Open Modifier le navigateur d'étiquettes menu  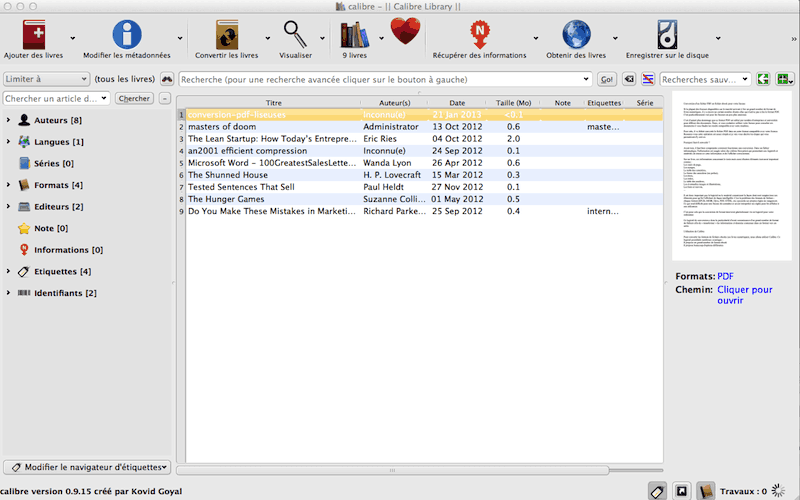(x=87, y=467)
